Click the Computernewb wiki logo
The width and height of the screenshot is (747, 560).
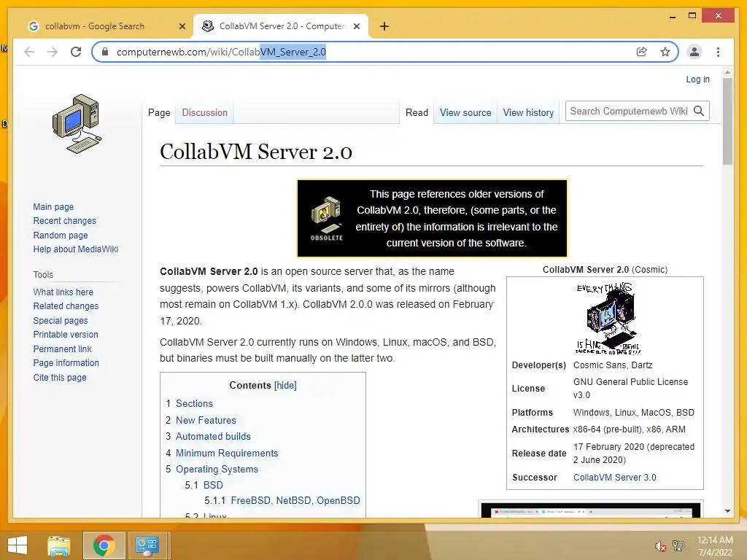pyautogui.click(x=77, y=124)
